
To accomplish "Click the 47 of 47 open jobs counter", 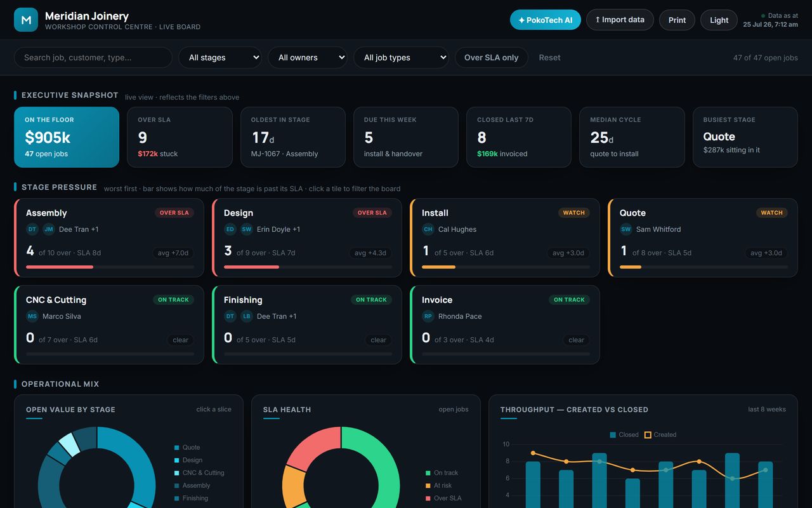I will click(766, 57).
